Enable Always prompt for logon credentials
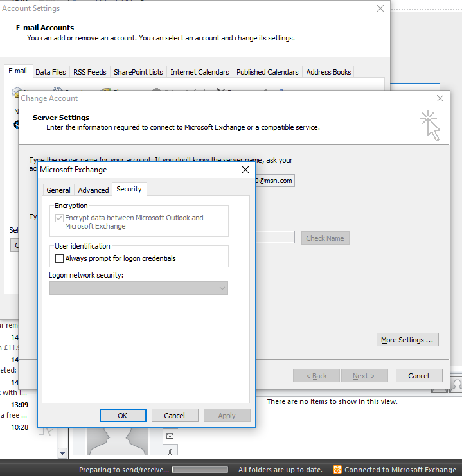Screen dimensions: 462x476 tap(59, 258)
